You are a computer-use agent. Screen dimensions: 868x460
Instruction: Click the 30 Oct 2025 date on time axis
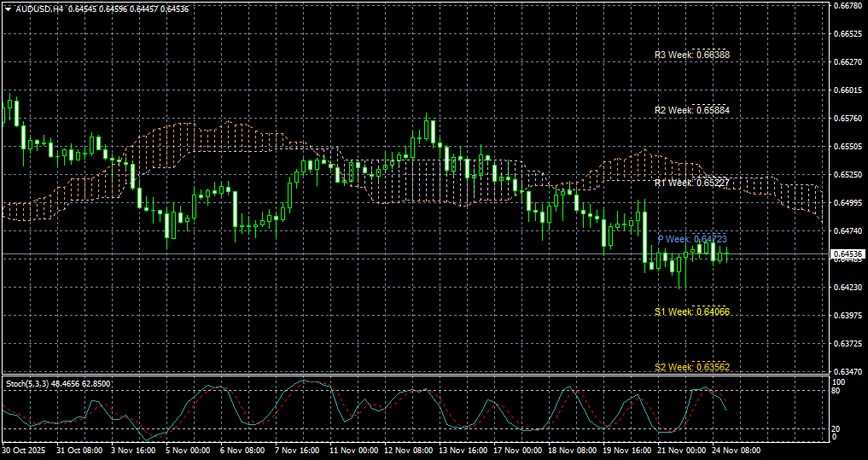pos(25,451)
